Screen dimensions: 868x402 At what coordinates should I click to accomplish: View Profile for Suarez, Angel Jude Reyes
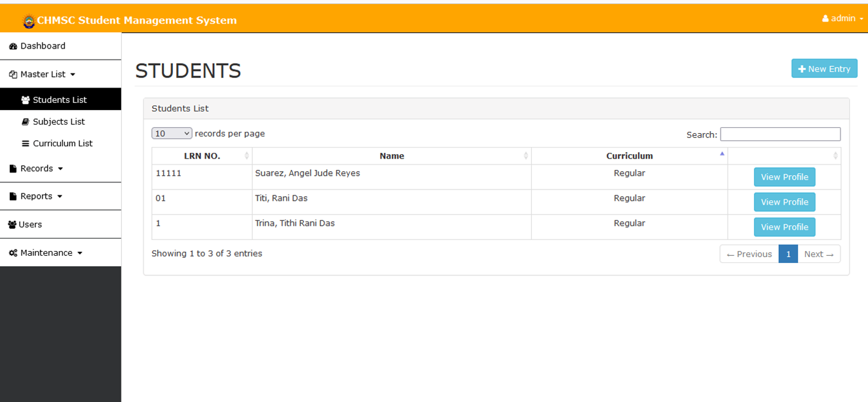[x=784, y=176]
